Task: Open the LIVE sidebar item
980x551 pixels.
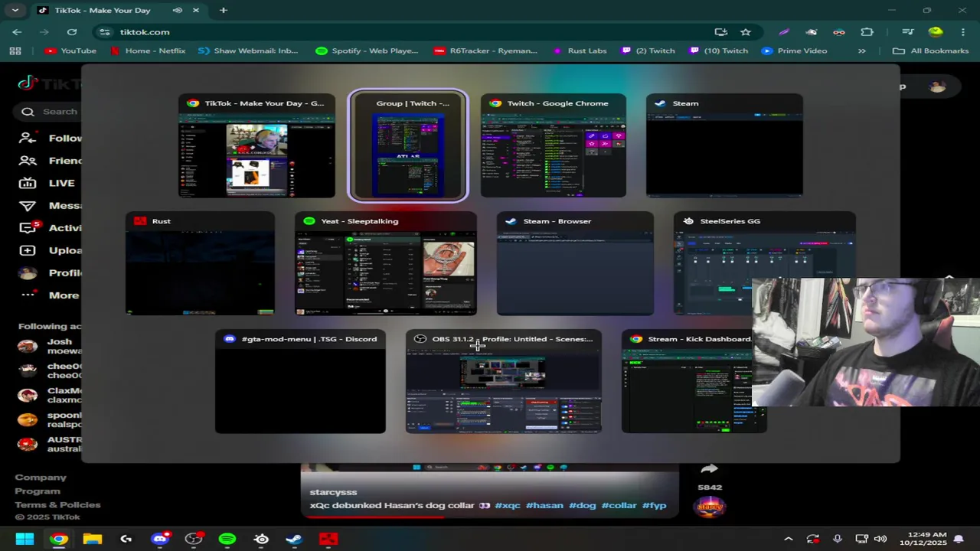Action: [x=47, y=183]
